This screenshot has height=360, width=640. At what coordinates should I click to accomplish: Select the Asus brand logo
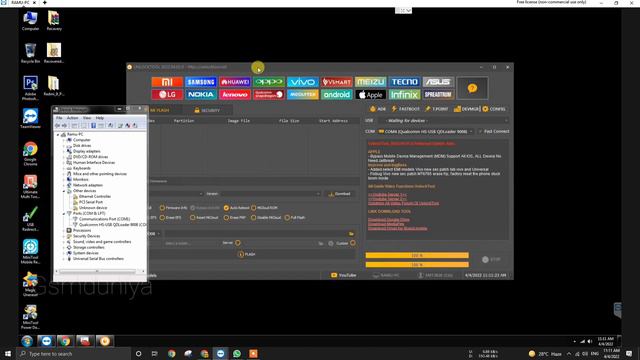(x=438, y=82)
